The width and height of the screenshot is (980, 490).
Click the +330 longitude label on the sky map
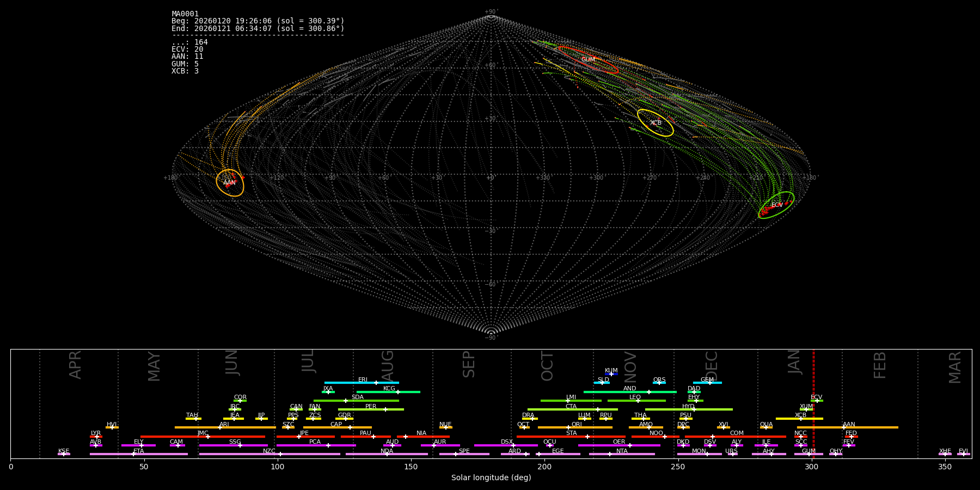[x=543, y=178]
